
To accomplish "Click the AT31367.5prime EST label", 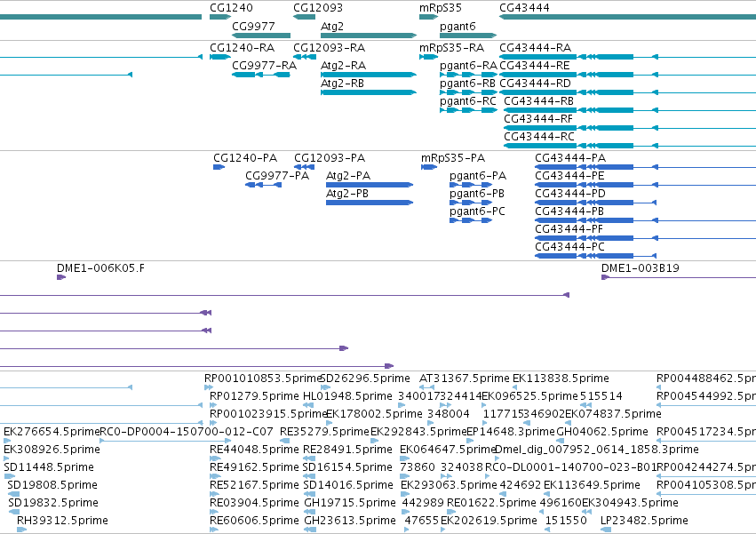I will 465,379.
